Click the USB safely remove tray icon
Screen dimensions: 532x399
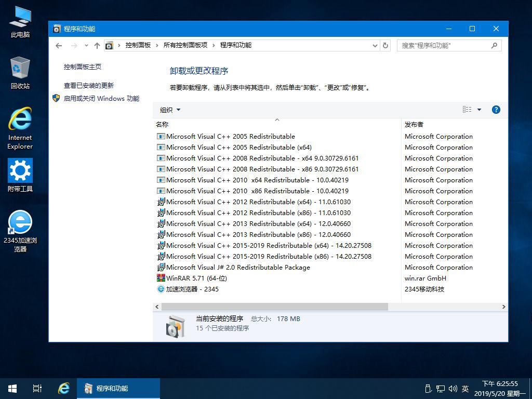[x=428, y=389]
